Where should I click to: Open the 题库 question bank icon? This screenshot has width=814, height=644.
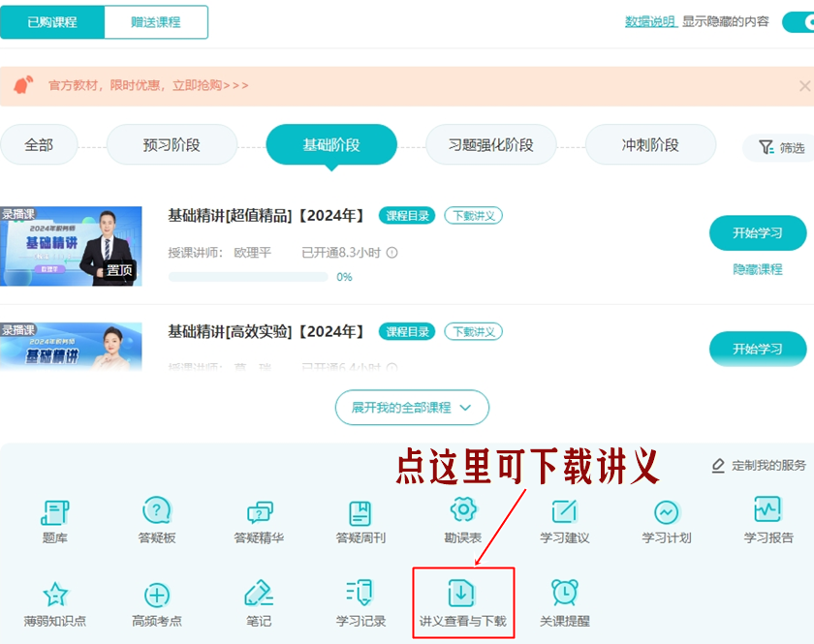pos(54,512)
